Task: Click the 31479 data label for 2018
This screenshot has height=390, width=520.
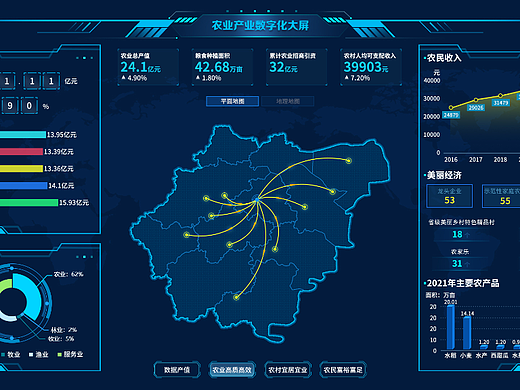Action: pyautogui.click(x=501, y=103)
